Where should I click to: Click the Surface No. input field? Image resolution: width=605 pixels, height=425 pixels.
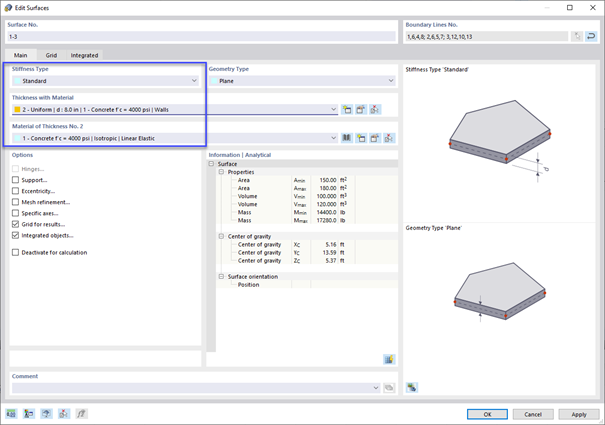pos(201,36)
